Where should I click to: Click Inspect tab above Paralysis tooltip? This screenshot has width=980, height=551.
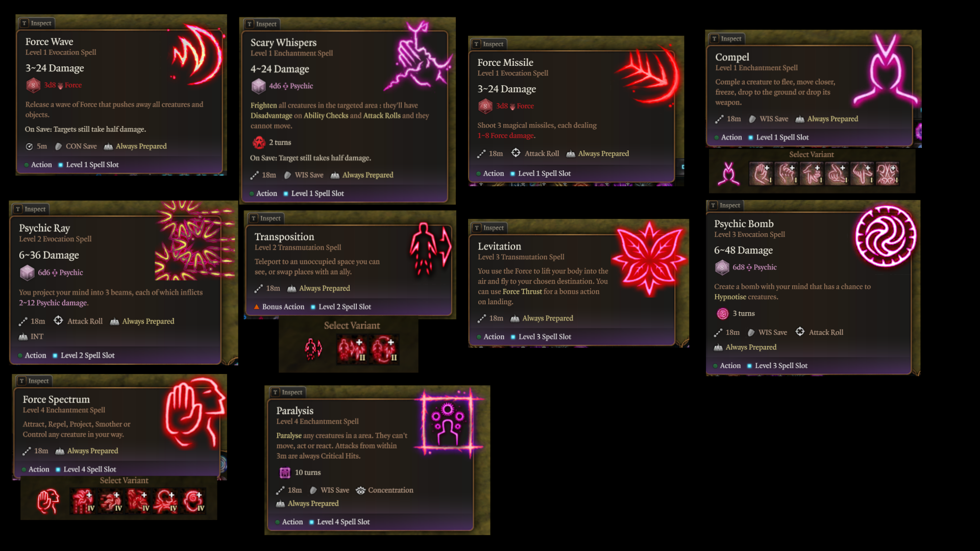(x=287, y=392)
